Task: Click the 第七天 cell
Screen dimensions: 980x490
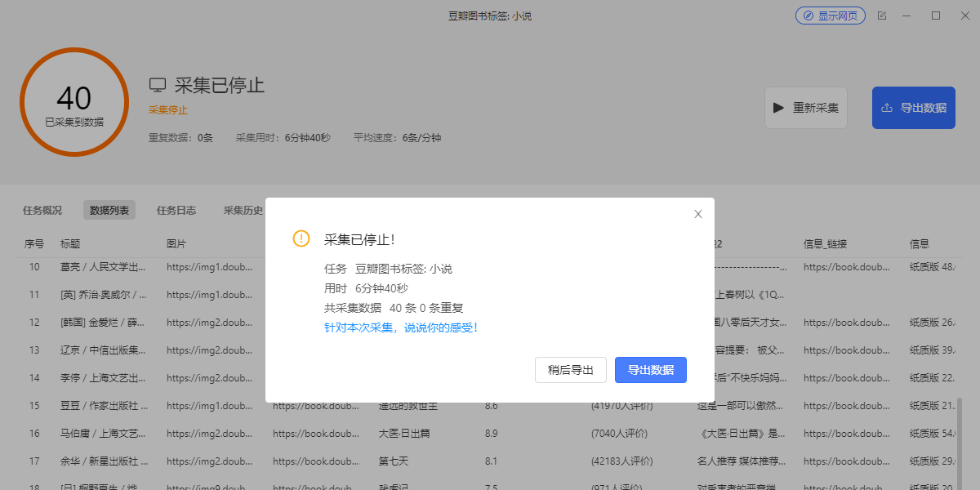Action: point(394,461)
